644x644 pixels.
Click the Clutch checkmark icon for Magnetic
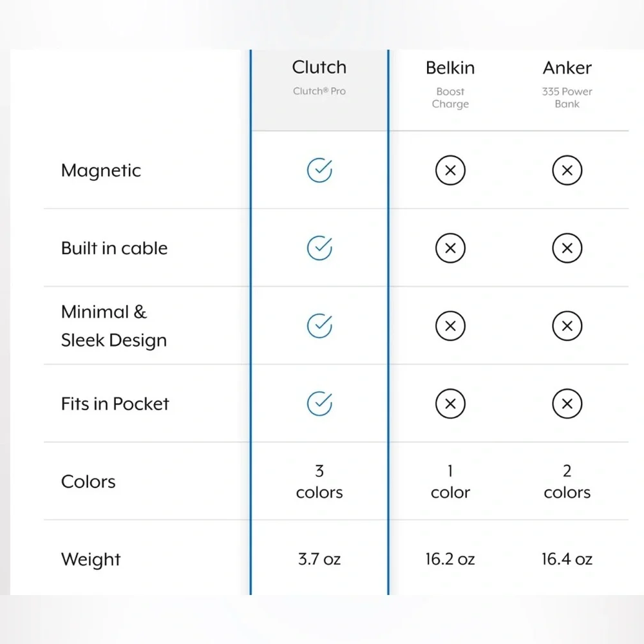pos(319,170)
